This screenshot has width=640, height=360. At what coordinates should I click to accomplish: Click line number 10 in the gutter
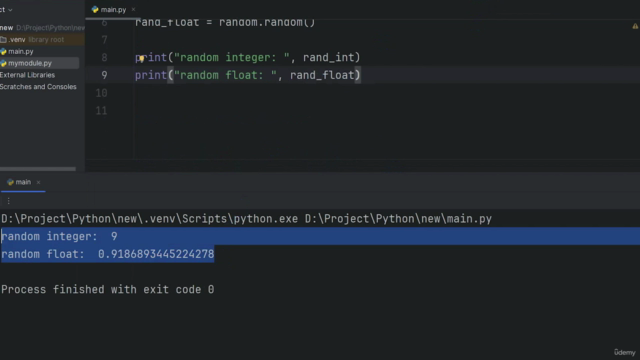pos(102,93)
